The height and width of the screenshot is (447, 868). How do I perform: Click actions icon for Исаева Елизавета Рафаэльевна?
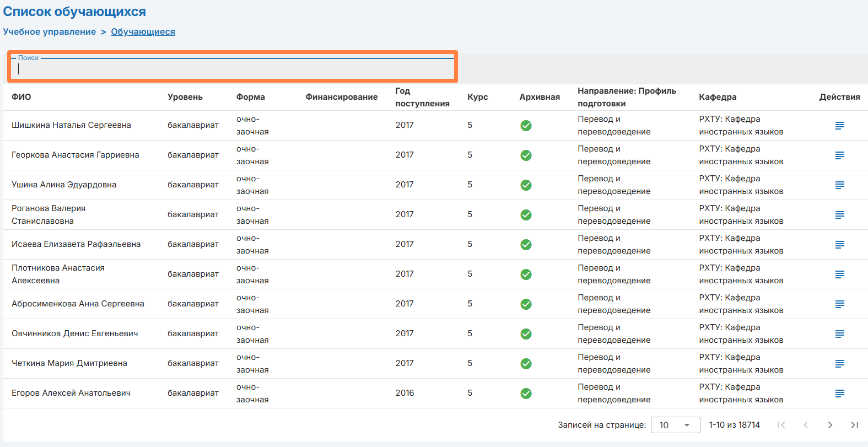[839, 245]
